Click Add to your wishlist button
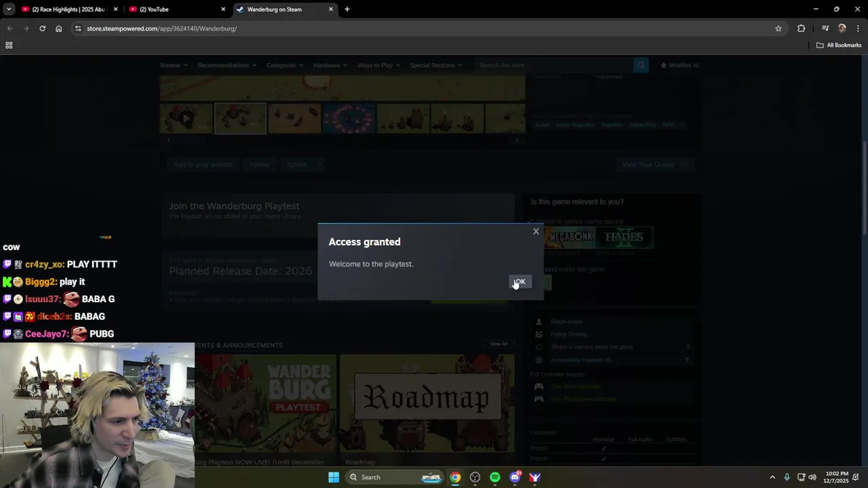 tap(203, 164)
